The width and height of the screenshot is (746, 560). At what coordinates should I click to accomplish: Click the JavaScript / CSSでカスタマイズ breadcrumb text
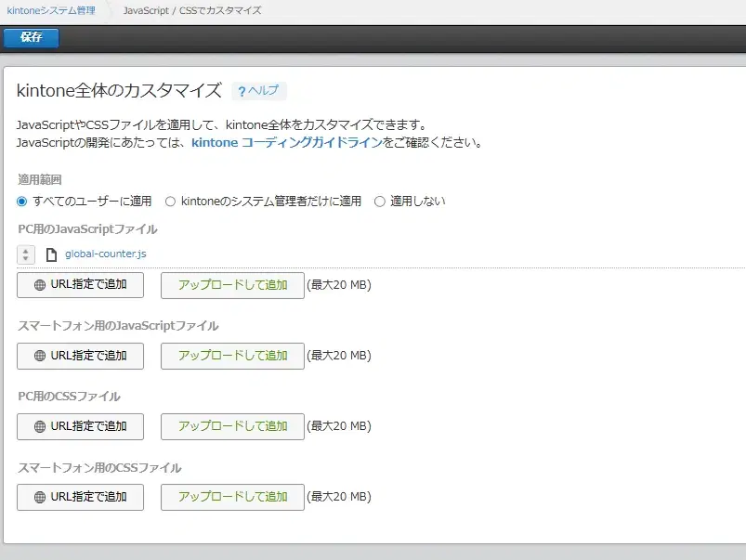192,10
